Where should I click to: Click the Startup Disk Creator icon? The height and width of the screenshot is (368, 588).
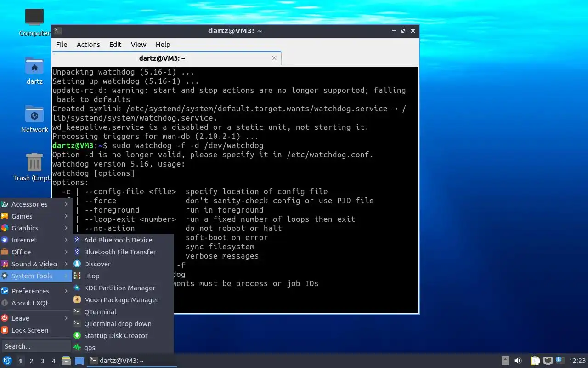77,336
